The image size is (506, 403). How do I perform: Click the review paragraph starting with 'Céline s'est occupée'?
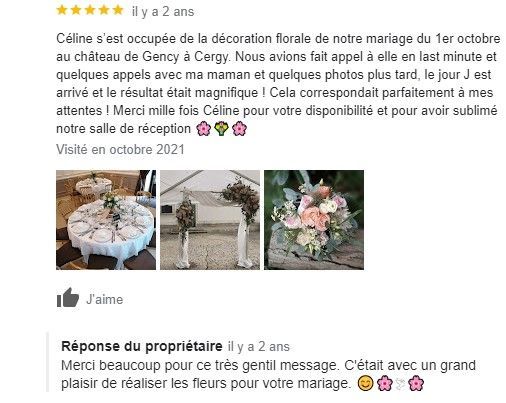tap(278, 83)
